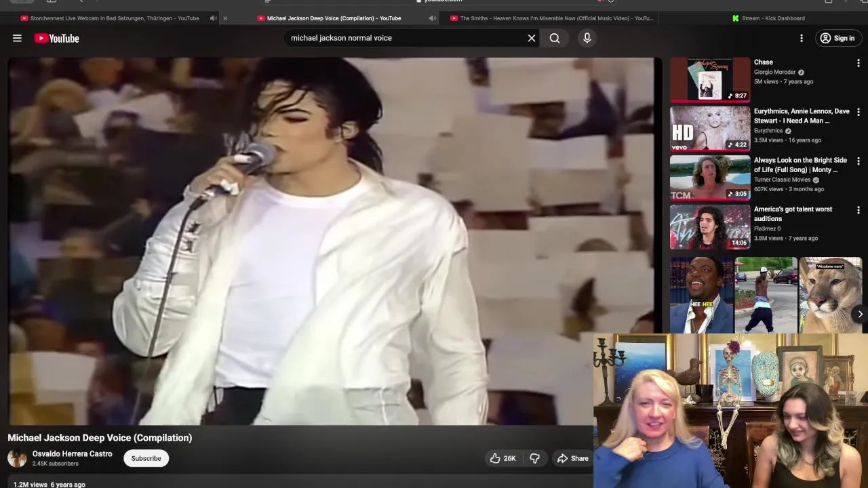This screenshot has height=488, width=868.
Task: Open the YouTube hamburger guide menu
Action: coord(17,39)
